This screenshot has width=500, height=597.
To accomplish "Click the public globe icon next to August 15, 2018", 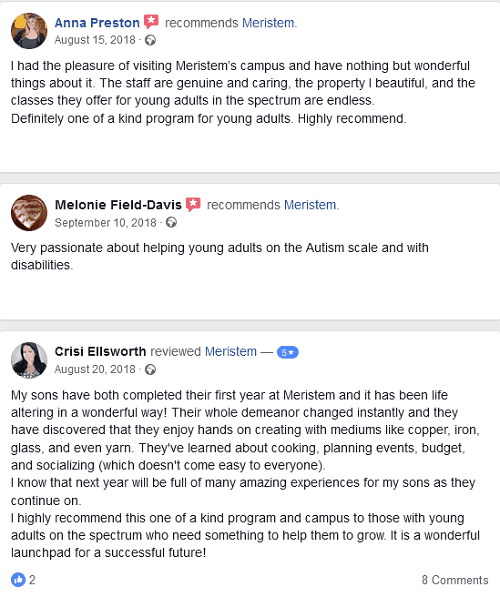I will tap(150, 40).
